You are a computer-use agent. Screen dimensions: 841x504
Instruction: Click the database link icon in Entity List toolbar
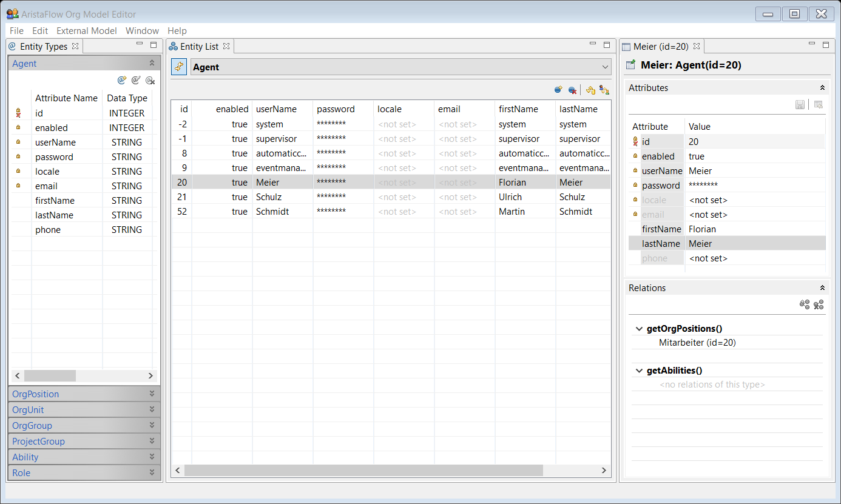[x=590, y=90]
